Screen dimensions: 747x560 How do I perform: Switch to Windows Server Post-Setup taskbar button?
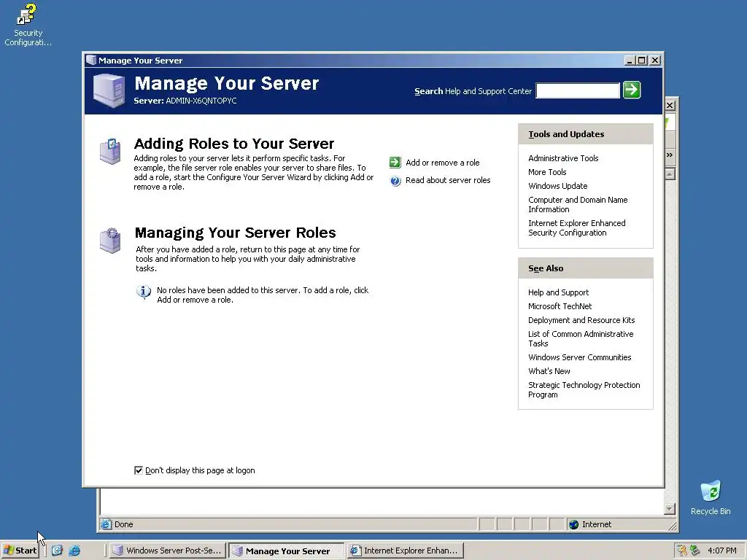pyautogui.click(x=167, y=551)
